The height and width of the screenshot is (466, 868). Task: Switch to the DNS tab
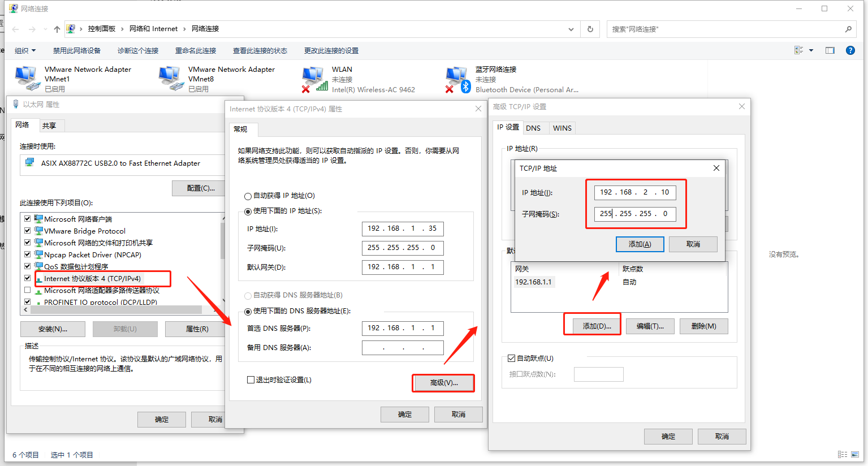(533, 128)
